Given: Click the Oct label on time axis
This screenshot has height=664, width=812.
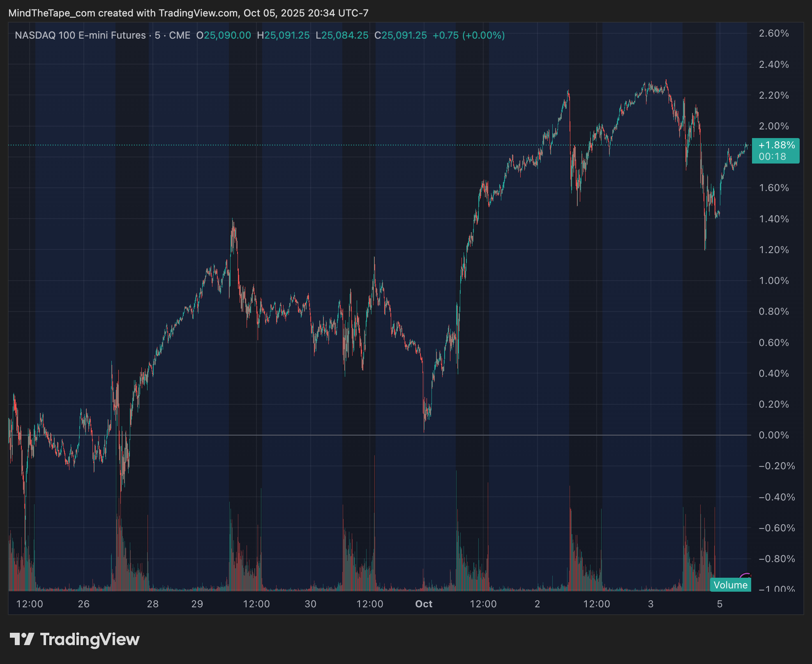Looking at the screenshot, I should tap(424, 604).
